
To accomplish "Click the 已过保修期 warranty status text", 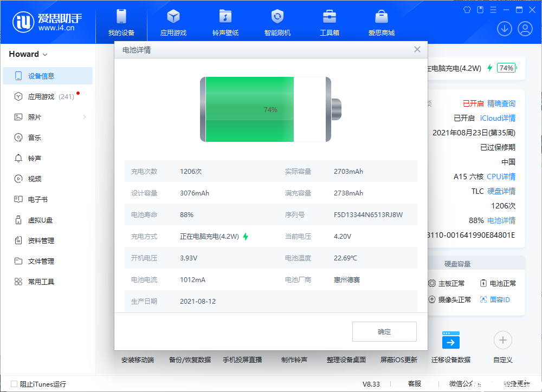I will point(498,147).
